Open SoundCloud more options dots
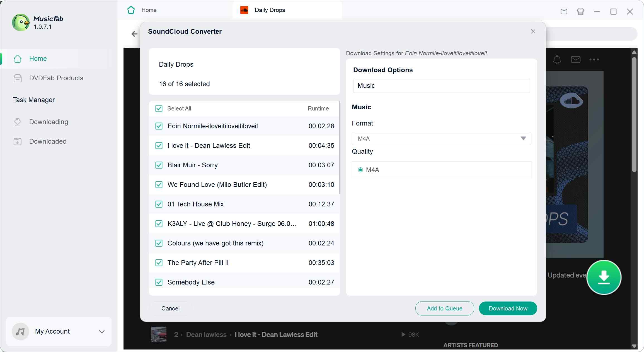 594,59
